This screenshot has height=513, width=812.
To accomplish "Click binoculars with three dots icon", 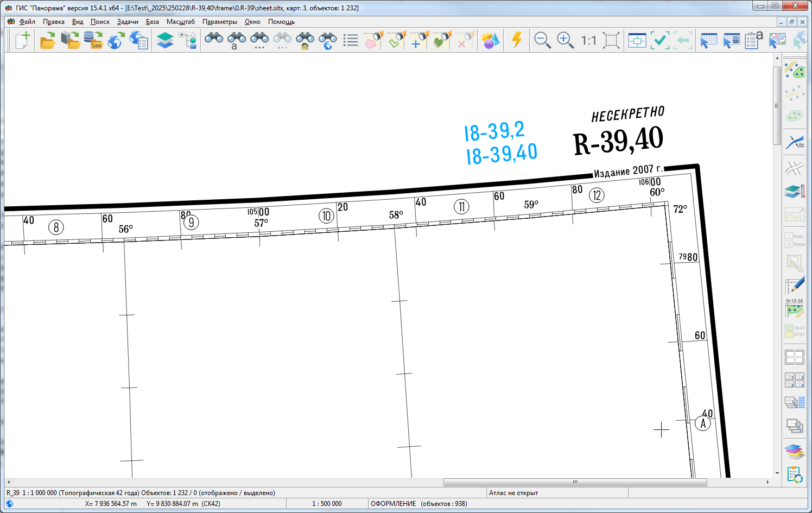I will (259, 40).
